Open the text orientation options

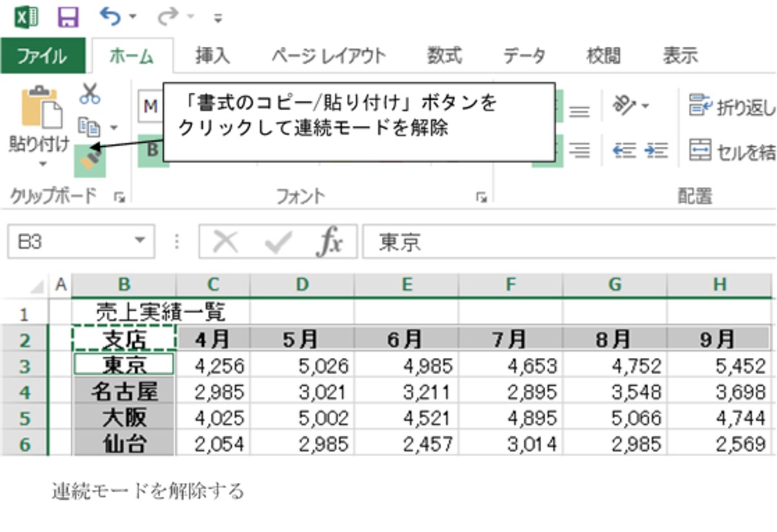pyautogui.click(x=631, y=105)
